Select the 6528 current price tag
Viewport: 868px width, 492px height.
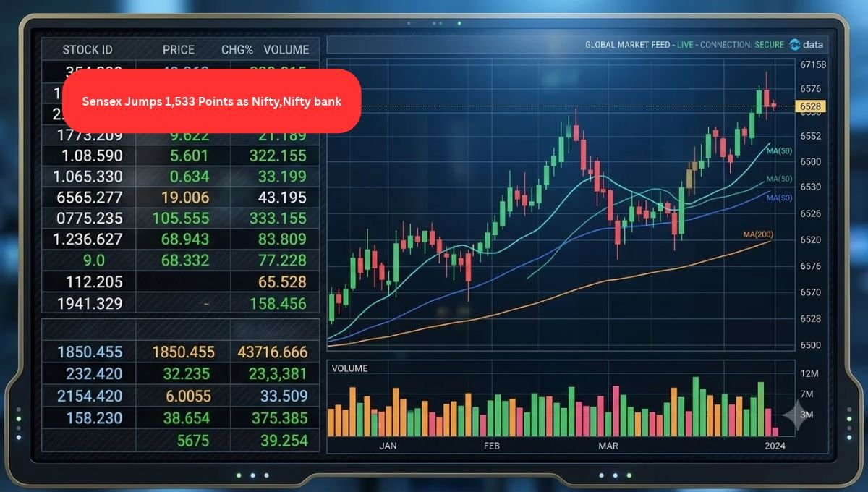tap(811, 106)
